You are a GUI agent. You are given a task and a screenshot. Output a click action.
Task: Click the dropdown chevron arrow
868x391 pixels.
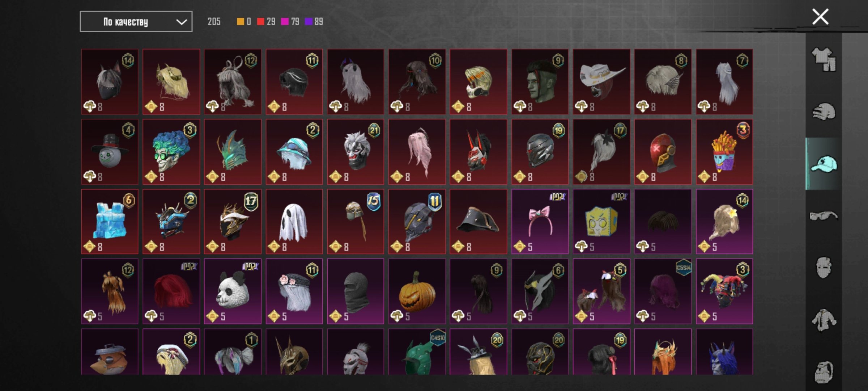coord(181,22)
